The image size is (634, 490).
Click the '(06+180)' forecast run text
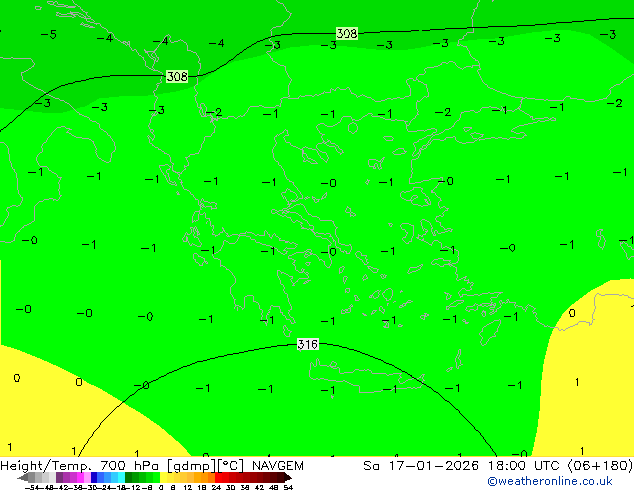[600, 466]
